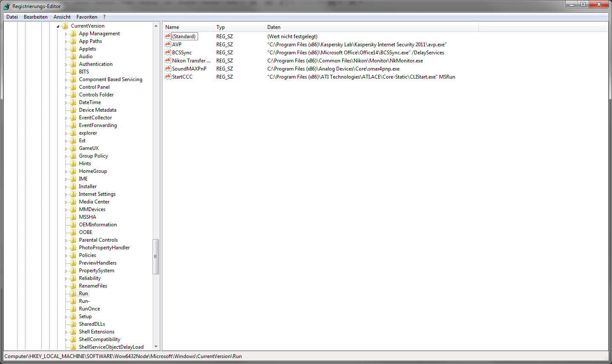Click the Run- folder icon

click(74, 301)
